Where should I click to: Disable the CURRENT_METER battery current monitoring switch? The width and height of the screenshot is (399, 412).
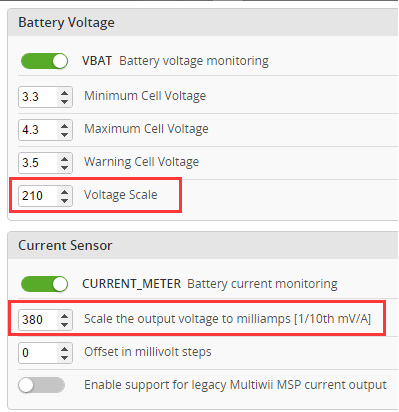[x=44, y=284]
